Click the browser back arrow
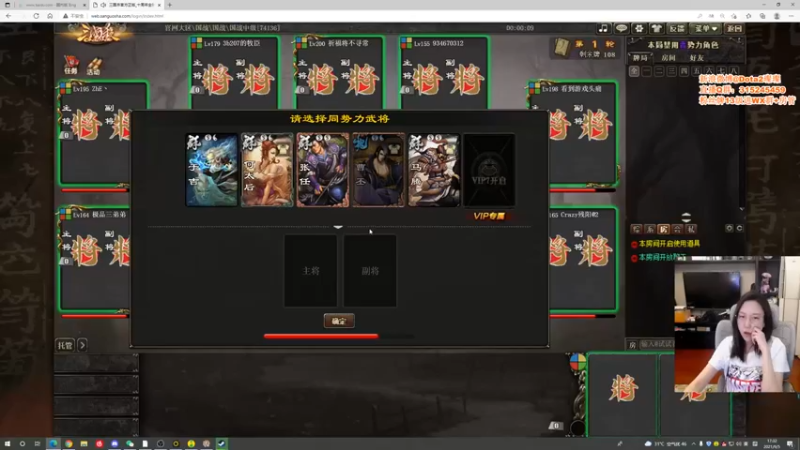800x450 pixels. pos(9,16)
